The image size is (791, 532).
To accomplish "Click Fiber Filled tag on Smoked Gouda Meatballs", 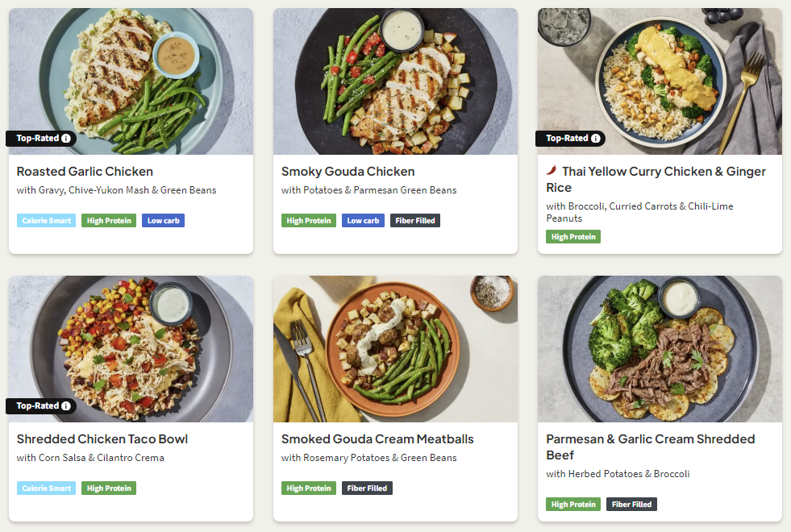I will click(367, 488).
